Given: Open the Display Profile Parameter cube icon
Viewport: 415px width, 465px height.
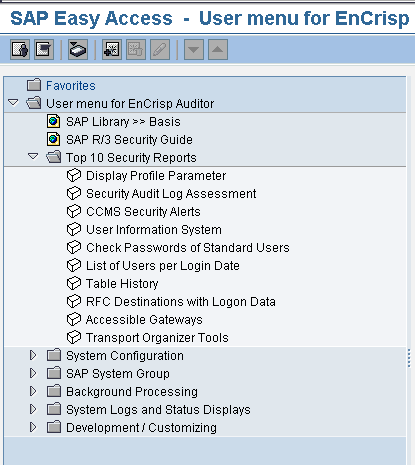Looking at the screenshot, I should point(74,175).
